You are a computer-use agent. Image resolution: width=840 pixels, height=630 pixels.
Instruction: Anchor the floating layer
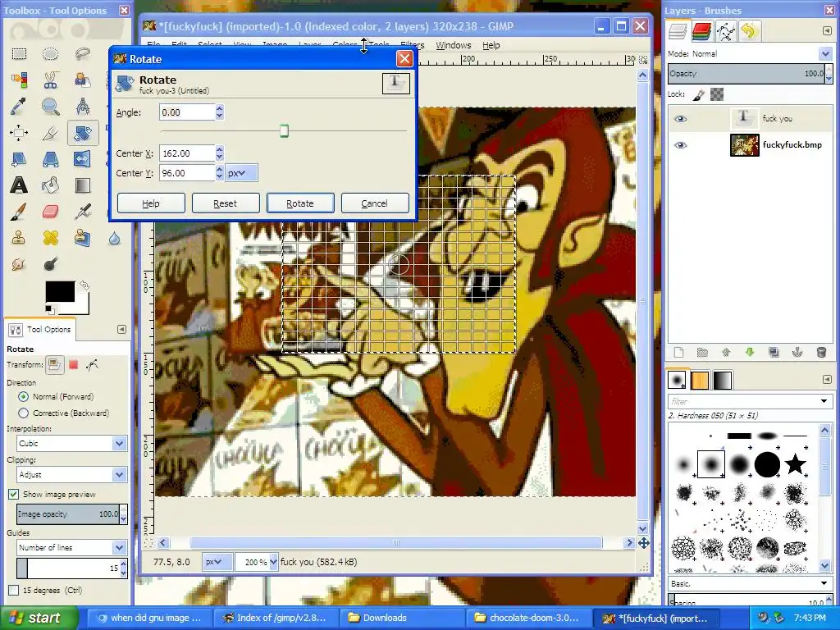tap(797, 352)
